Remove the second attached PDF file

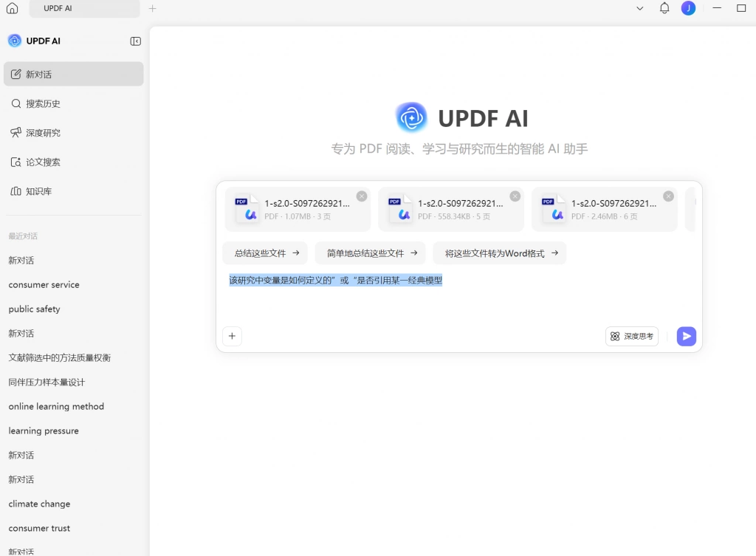(515, 196)
